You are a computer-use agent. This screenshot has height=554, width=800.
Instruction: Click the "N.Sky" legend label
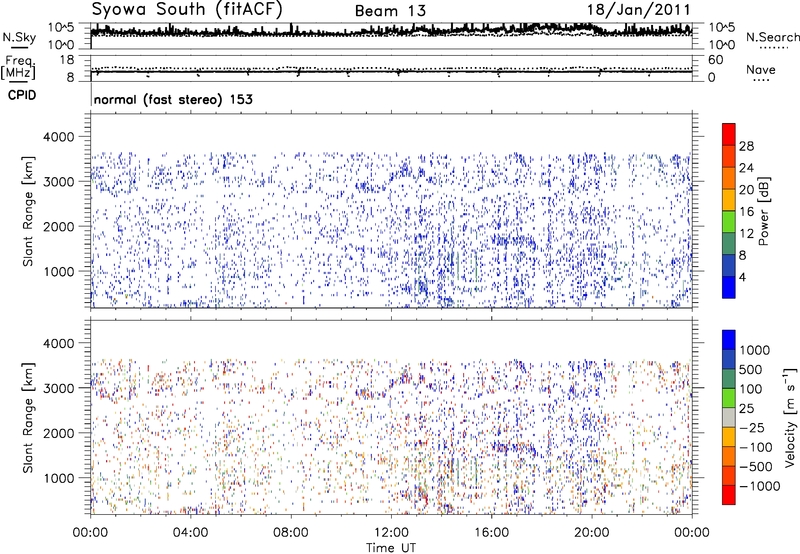pyautogui.click(x=19, y=37)
